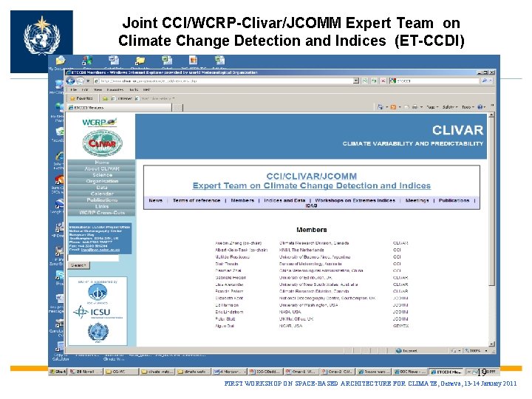This screenshot has width=532, height=399.
Task: Open Workshops on Extremes Indices link
Action: [x=355, y=200]
